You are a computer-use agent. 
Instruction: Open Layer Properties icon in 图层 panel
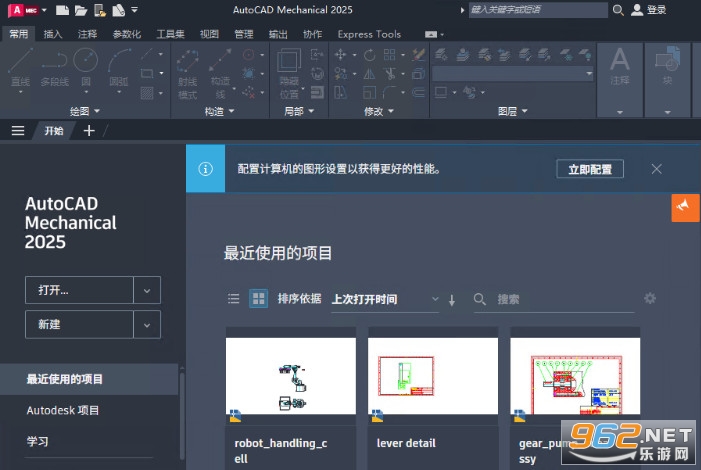click(x=441, y=55)
